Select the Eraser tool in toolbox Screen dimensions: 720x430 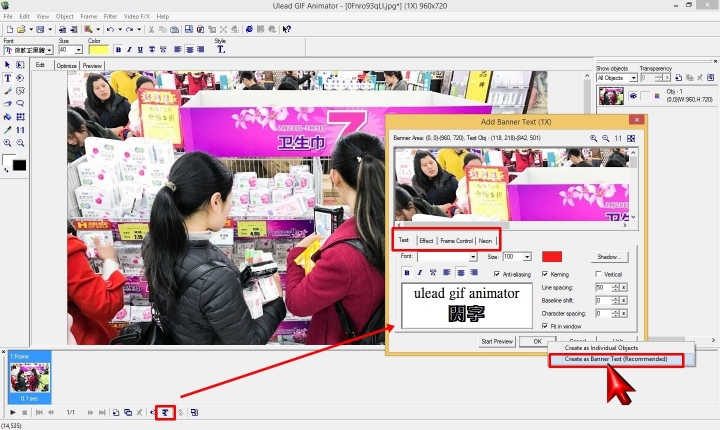coord(7,104)
